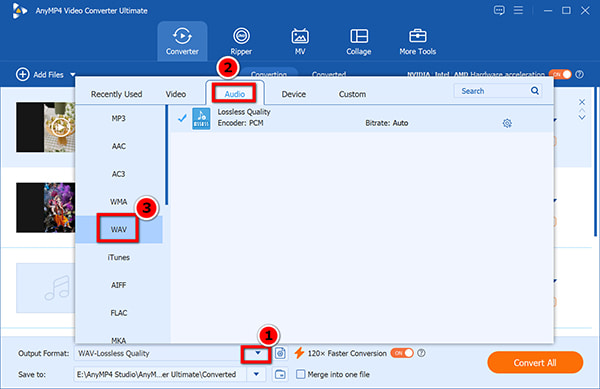Screen dimensions: 600x389
Task: Select the Lossless Quality preset row
Action: click(x=362, y=119)
